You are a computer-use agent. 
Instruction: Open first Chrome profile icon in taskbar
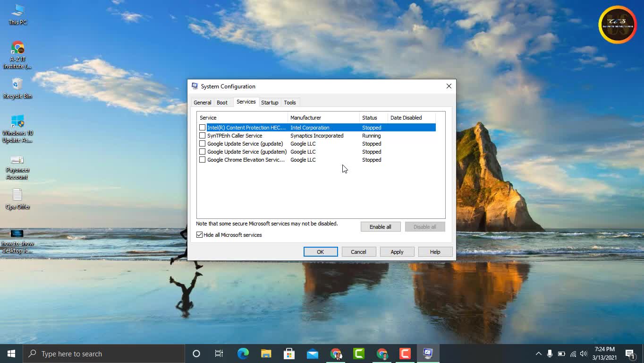tap(336, 354)
